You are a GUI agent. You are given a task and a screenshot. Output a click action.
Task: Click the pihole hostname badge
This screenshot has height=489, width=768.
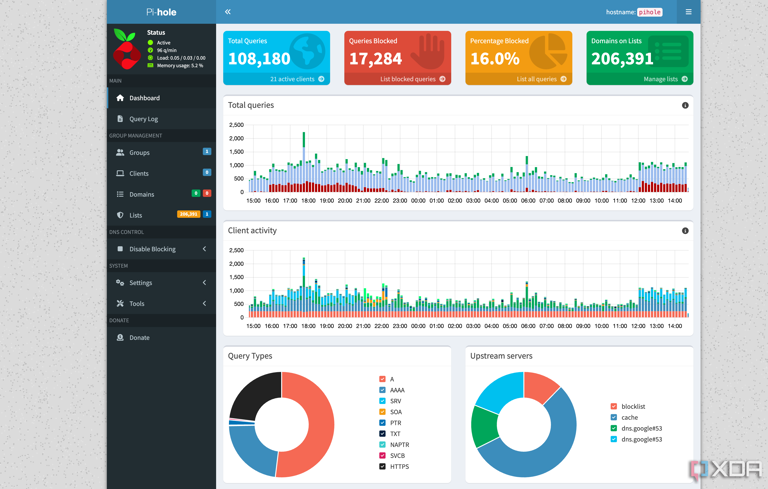tap(650, 12)
